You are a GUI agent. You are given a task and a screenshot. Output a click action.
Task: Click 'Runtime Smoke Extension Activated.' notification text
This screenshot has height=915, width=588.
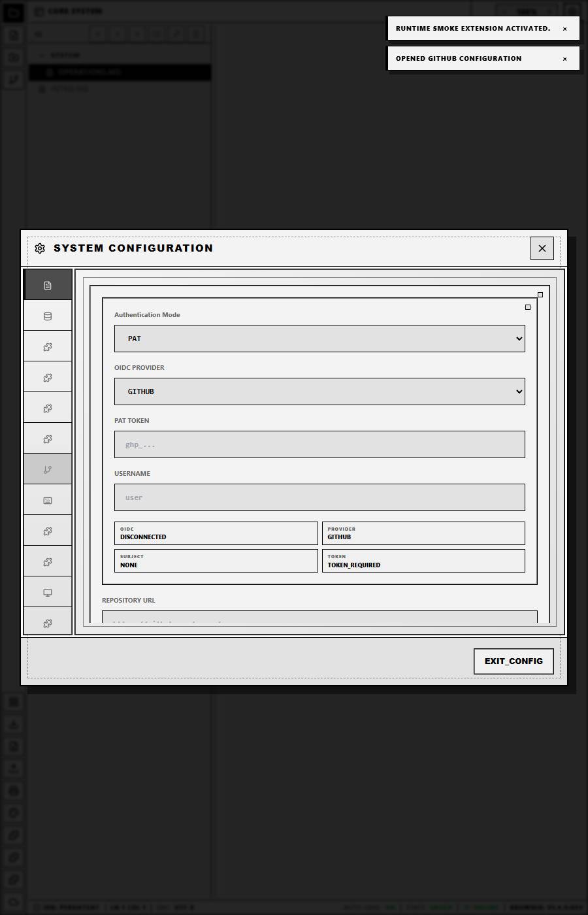(473, 29)
